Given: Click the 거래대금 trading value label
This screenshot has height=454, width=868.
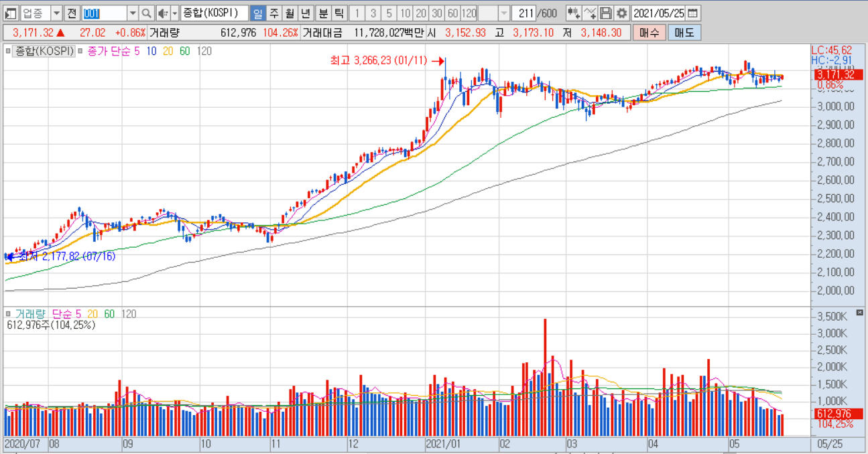Looking at the screenshot, I should (x=322, y=32).
